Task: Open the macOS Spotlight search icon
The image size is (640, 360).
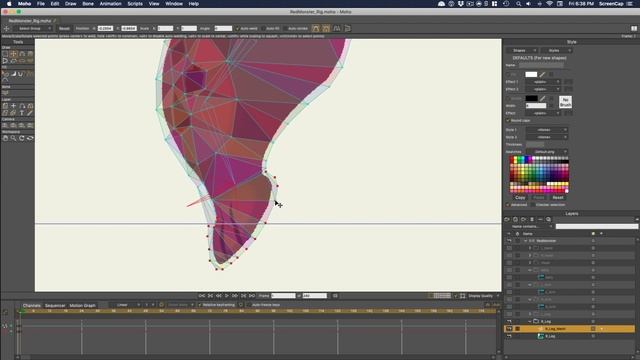Action: click(518, 4)
